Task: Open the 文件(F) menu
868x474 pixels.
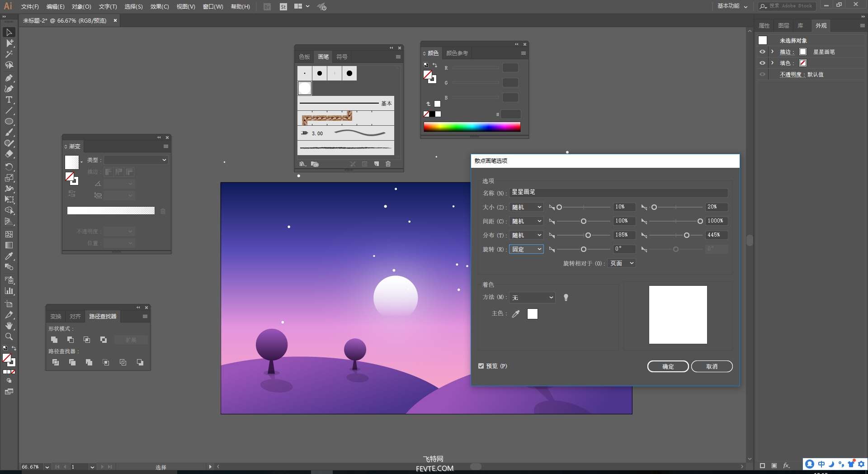Action: coord(30,7)
